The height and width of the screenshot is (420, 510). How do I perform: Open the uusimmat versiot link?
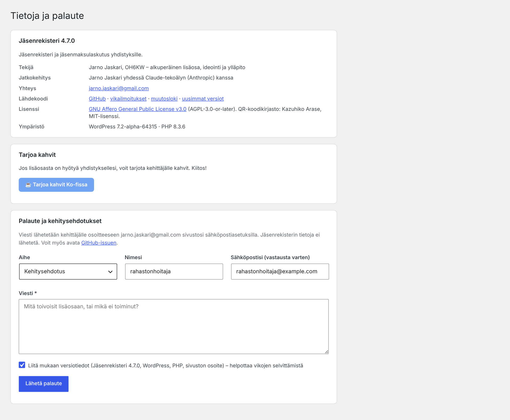point(203,99)
